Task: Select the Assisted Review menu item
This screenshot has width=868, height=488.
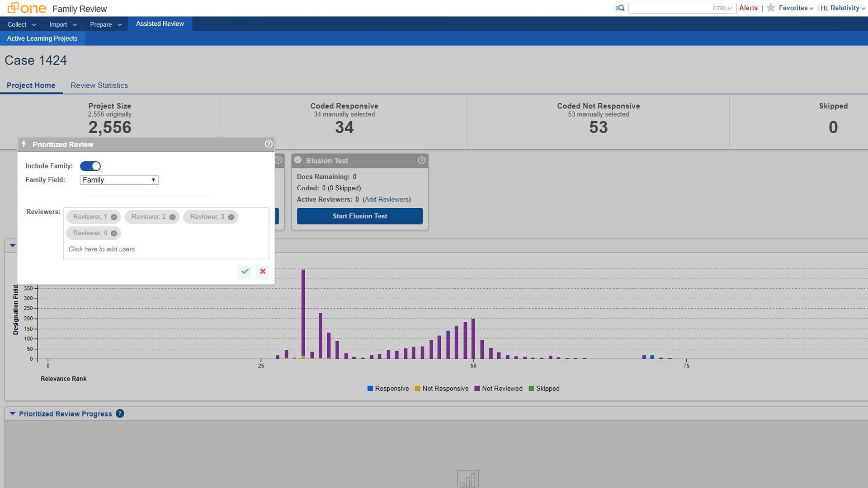Action: 160,24
